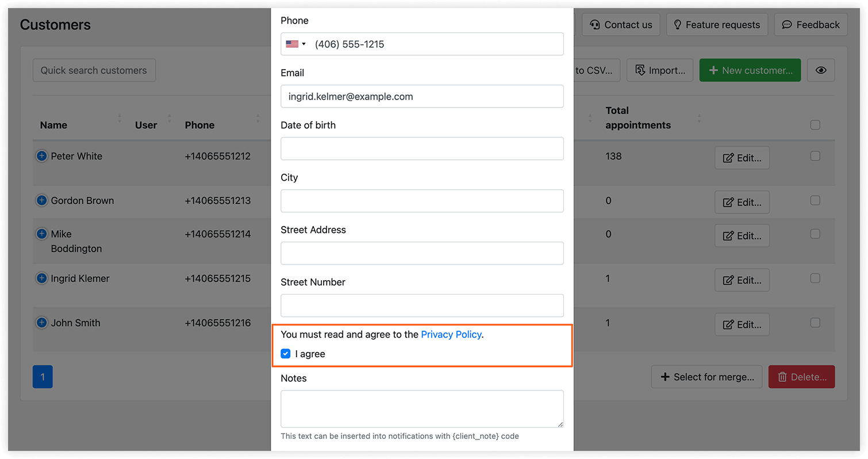Expand Peter White row plus icon
The height and width of the screenshot is (459, 868).
coord(41,156)
